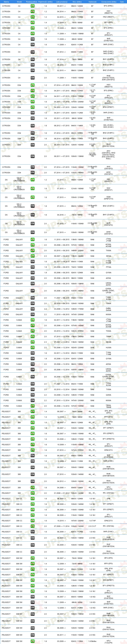Click PB icon in Peugeot 308 NFU 80kW row

coord(32,487)
